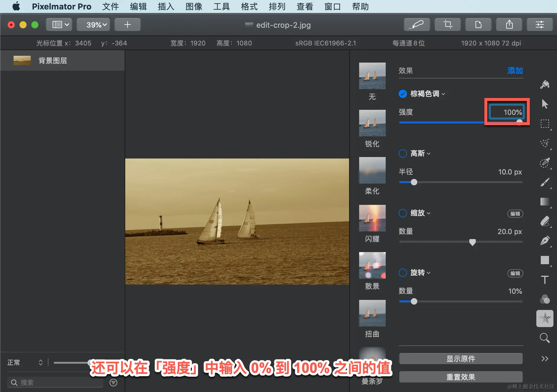Select the Arrange arrow tool
Screen dimensions: 557x392
click(545, 104)
